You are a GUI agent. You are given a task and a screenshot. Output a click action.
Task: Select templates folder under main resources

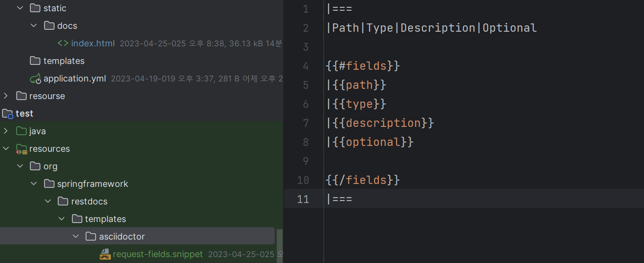pyautogui.click(x=64, y=61)
